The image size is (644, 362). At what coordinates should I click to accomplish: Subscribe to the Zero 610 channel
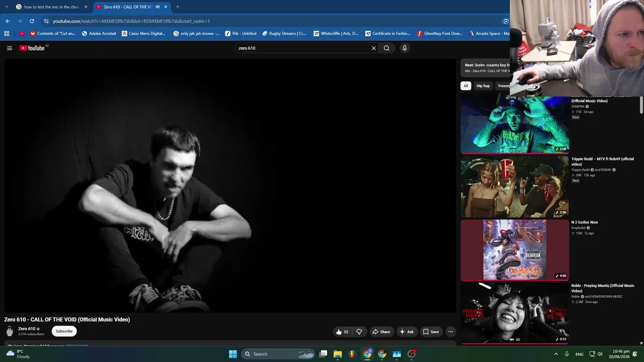(x=64, y=331)
